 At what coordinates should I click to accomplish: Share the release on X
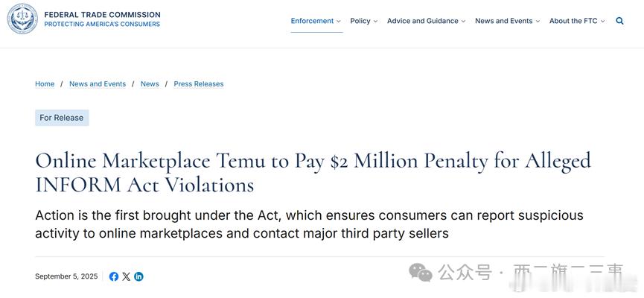(x=126, y=276)
